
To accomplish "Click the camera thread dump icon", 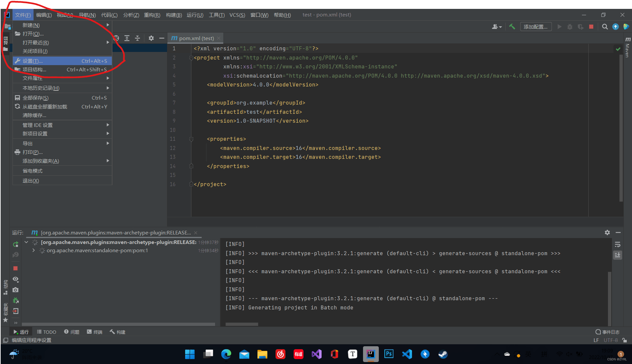I will coord(15,290).
